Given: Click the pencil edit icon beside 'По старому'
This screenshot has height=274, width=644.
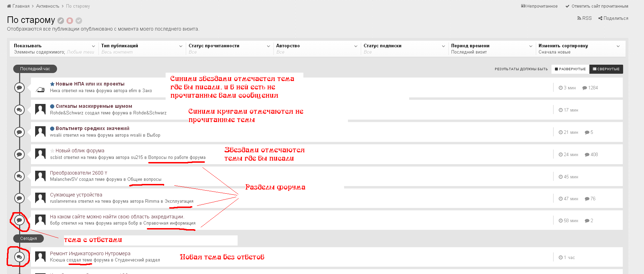Looking at the screenshot, I should click(61, 21).
